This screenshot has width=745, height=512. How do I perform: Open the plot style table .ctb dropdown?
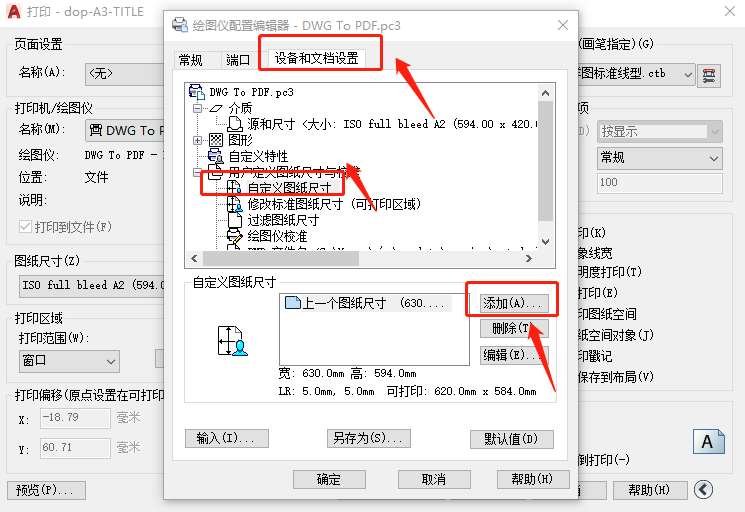coord(688,75)
